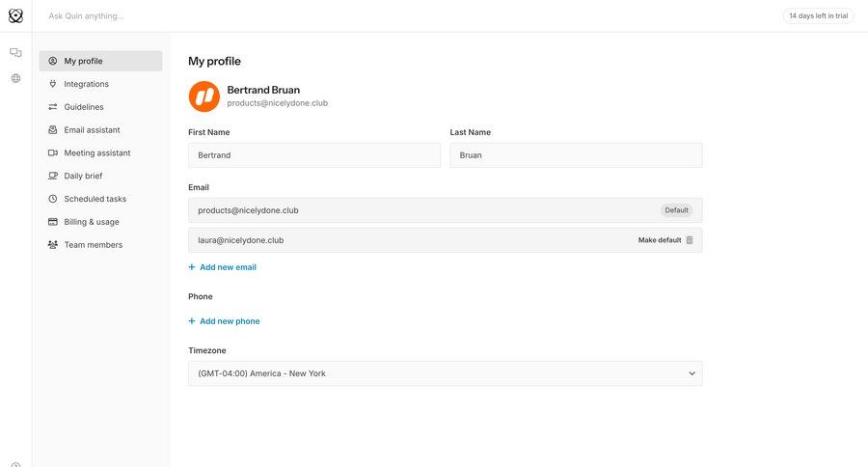Open the Guidelines settings section

tap(84, 107)
